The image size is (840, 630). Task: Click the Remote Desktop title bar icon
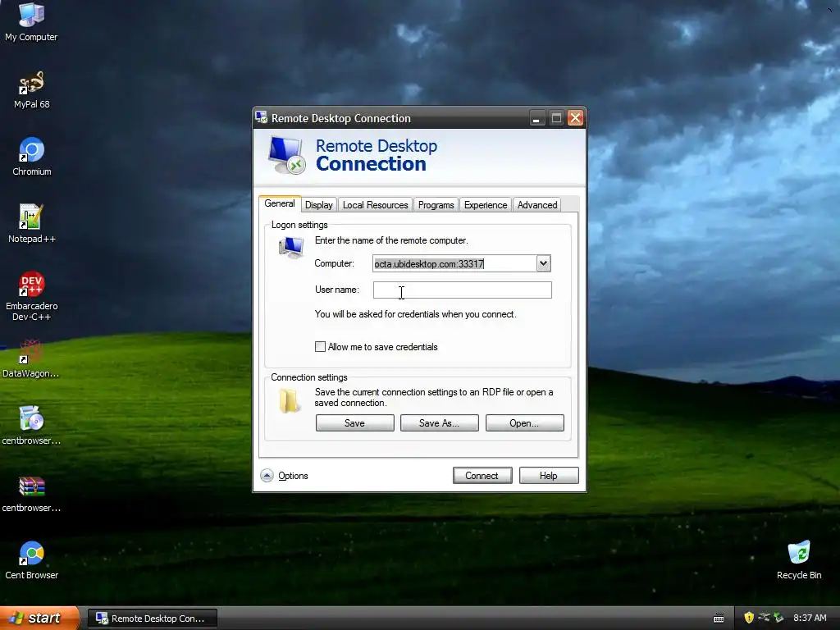[x=262, y=117]
